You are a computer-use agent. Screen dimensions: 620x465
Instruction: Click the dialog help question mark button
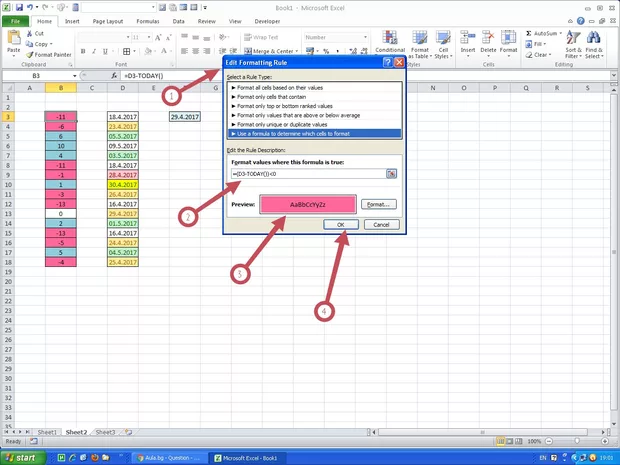click(388, 62)
